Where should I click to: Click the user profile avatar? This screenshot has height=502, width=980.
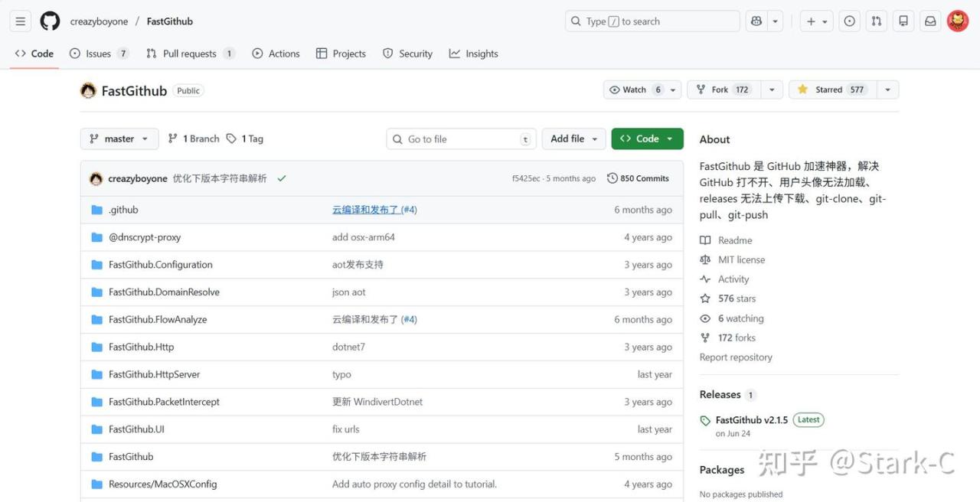tap(958, 21)
